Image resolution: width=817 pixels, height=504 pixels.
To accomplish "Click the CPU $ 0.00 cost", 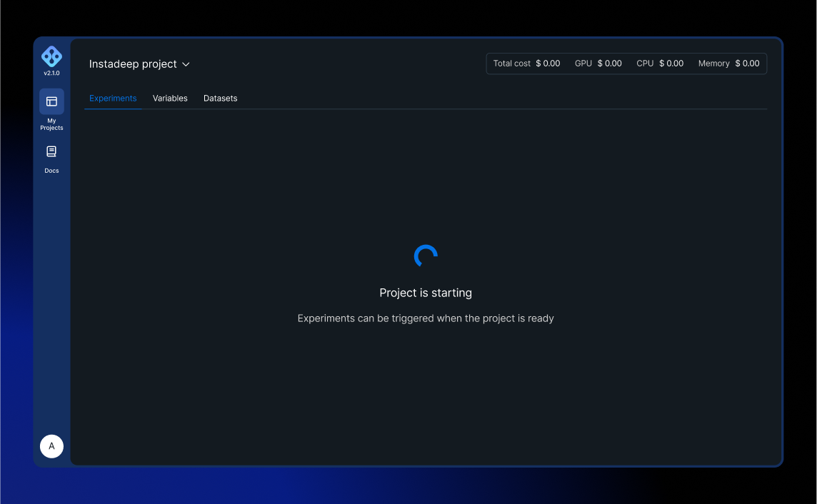I will [660, 64].
